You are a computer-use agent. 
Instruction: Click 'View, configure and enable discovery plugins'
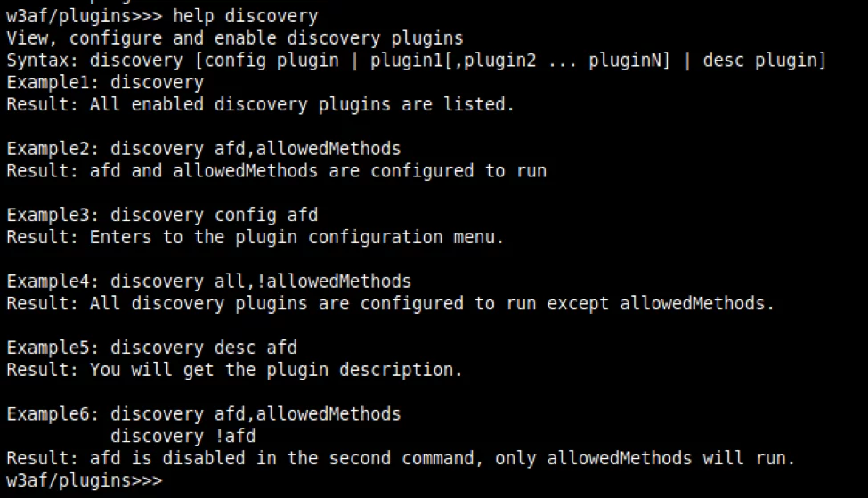235,38
